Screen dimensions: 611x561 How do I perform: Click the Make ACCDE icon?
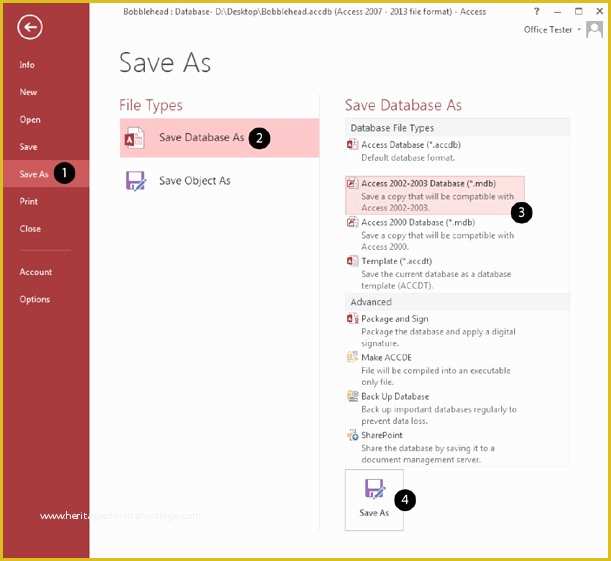pyautogui.click(x=352, y=357)
